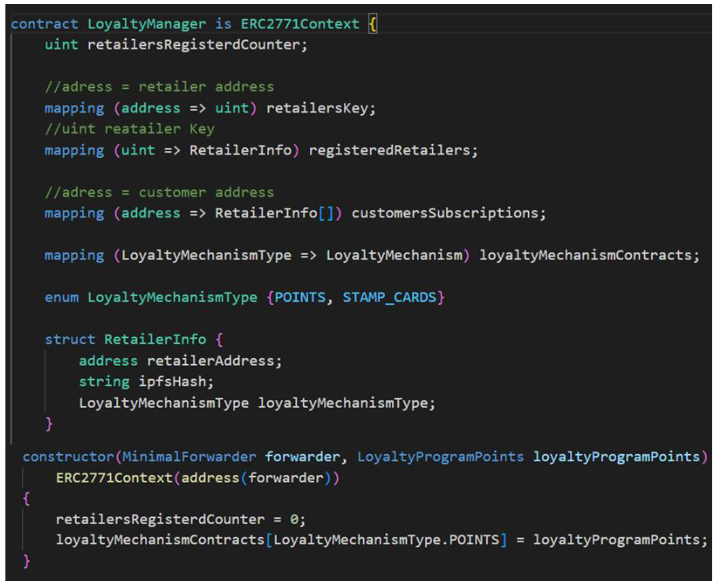717x588 pixels.
Task: Click the contract keyword on first line
Action: pos(44,24)
